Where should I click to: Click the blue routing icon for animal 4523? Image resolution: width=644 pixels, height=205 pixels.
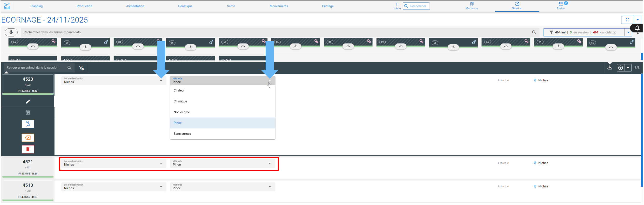tap(28, 124)
